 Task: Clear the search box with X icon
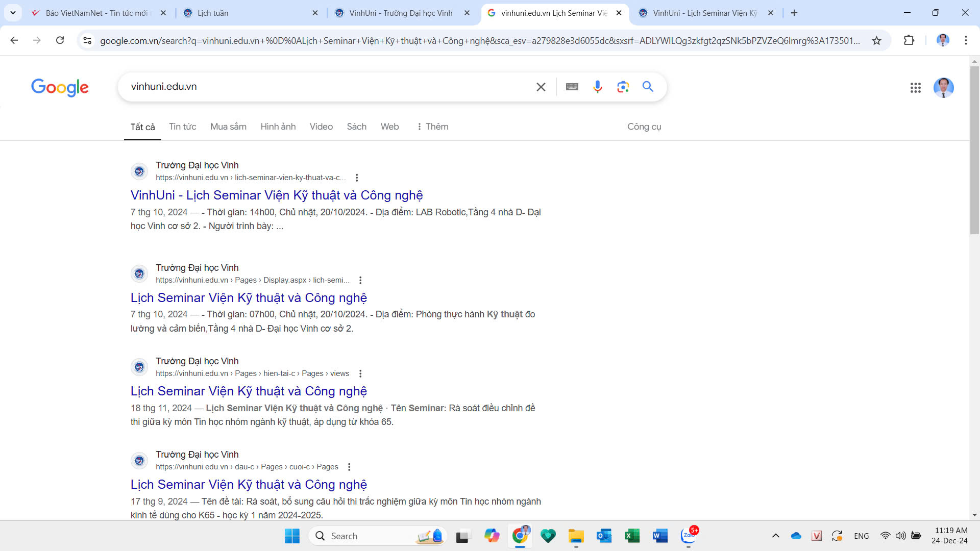click(541, 87)
